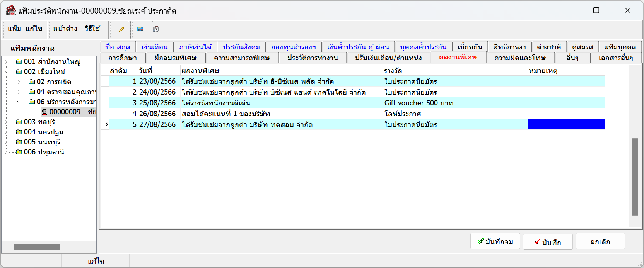Image resolution: width=644 pixels, height=268 pixels.
Task: Click the person icon of employee 00000009
Action: click(44, 112)
